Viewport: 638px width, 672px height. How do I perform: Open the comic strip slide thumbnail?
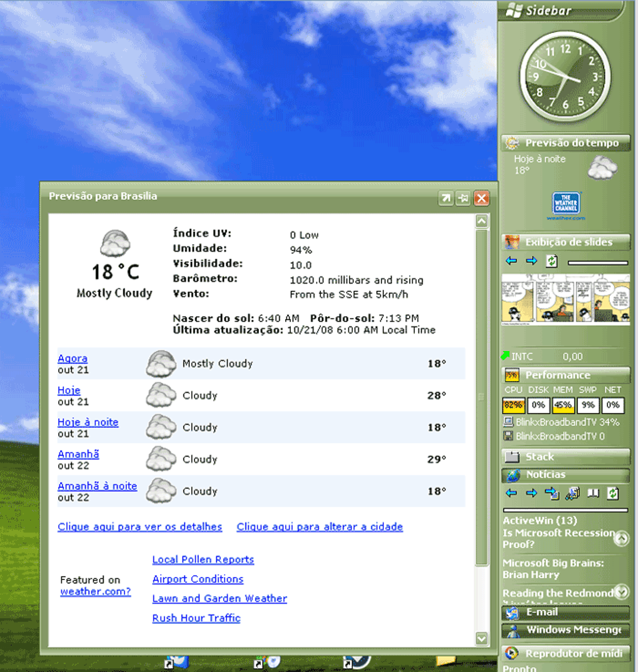565,298
